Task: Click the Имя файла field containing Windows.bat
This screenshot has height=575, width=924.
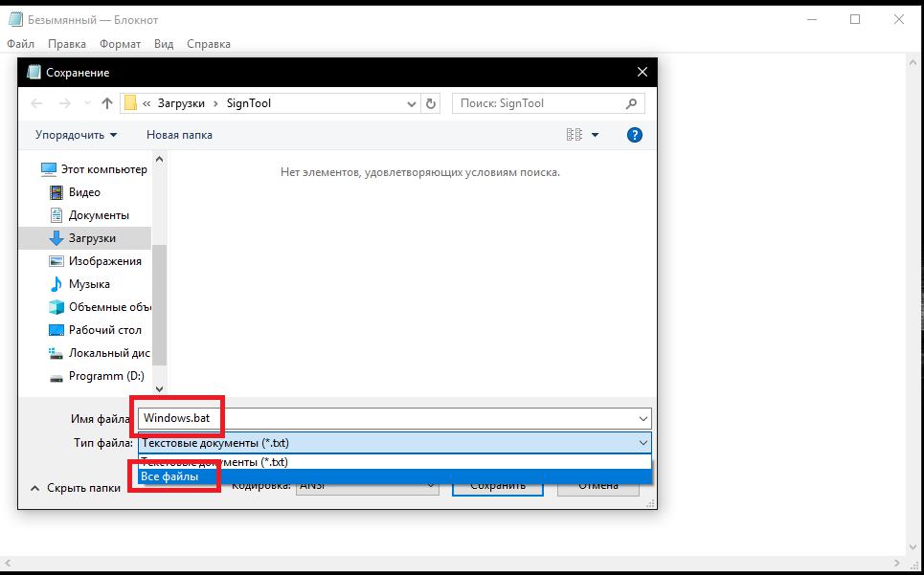Action: click(394, 418)
